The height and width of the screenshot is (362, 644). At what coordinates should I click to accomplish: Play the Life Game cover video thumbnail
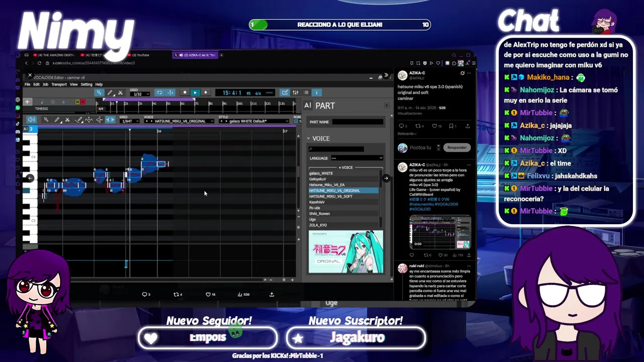click(x=440, y=232)
